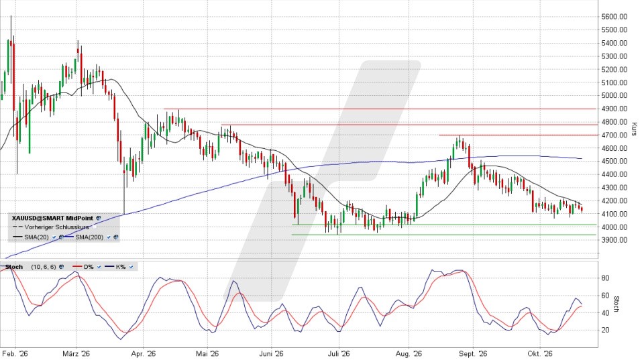Uncheck the SMA(20) visibility checkbox
644x362 pixels.
tap(54, 237)
